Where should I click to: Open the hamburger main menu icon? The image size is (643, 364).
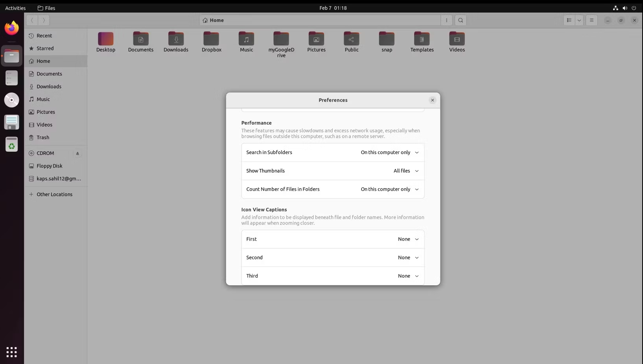tap(591, 20)
